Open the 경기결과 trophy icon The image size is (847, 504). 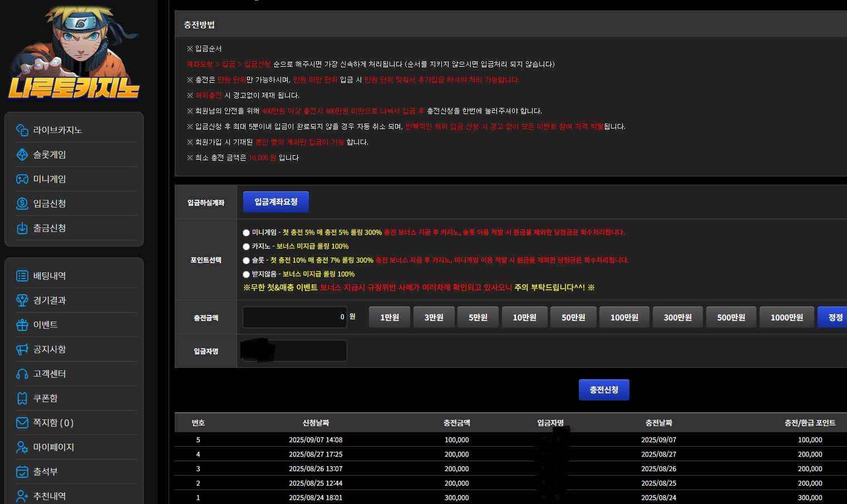pos(22,300)
